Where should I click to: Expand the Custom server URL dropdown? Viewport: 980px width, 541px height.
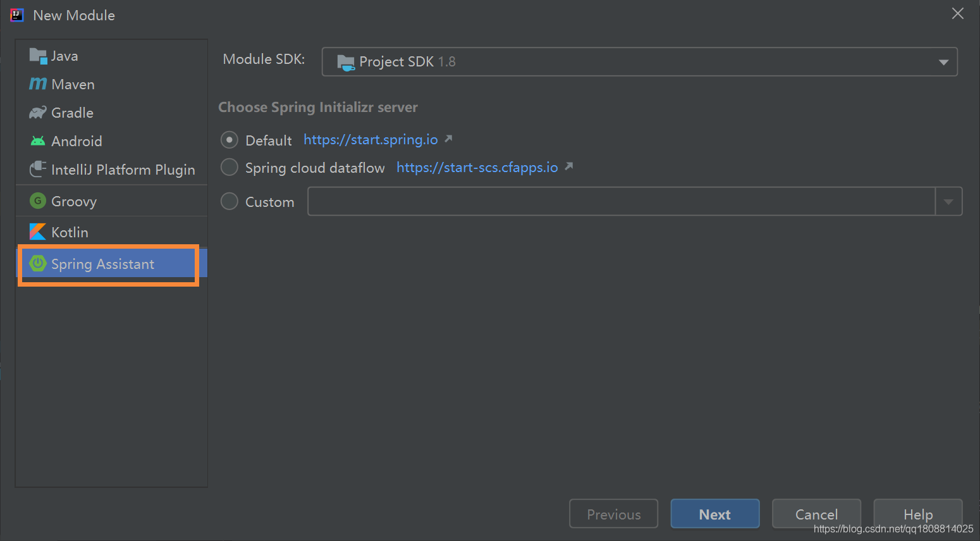click(x=948, y=201)
